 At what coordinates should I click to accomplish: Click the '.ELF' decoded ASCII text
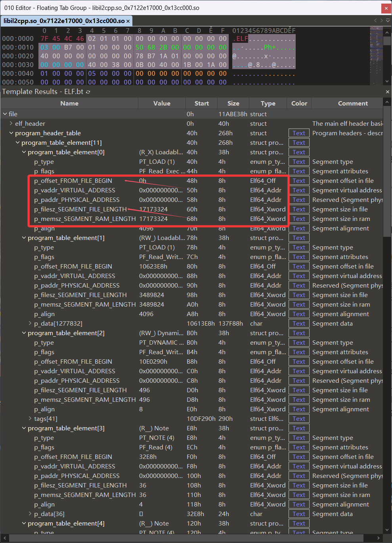click(x=241, y=39)
